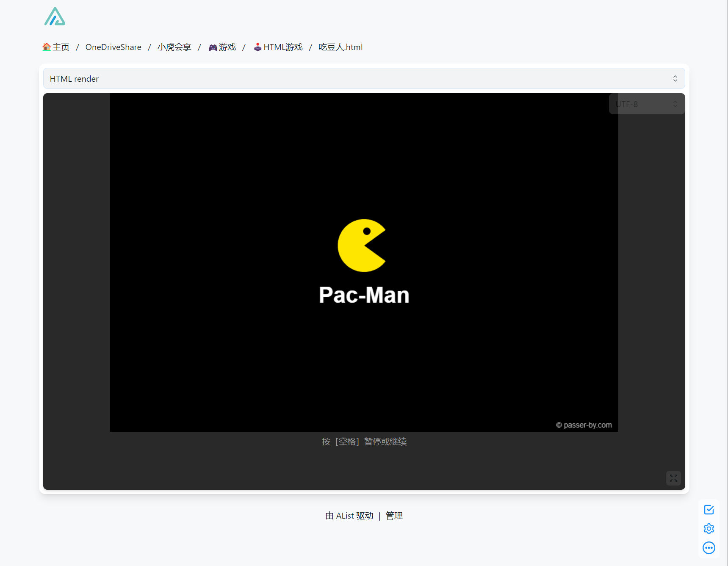Viewport: 728px width, 566px height.
Task: Open the UTF-8 encoding dropdown
Action: point(647,104)
